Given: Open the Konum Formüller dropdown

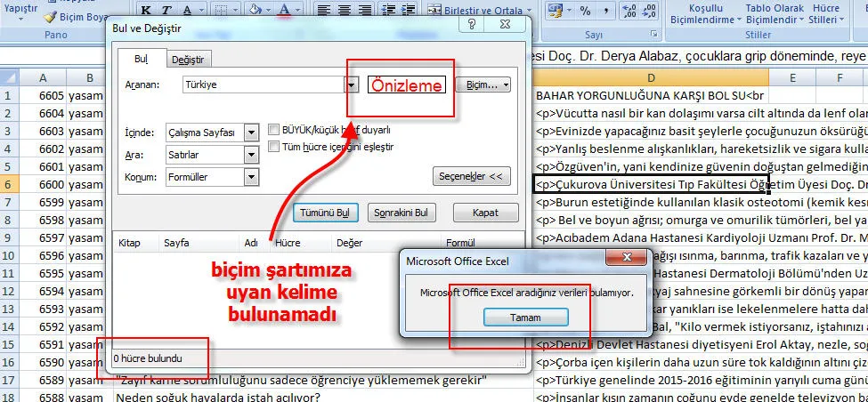Looking at the screenshot, I should (251, 177).
